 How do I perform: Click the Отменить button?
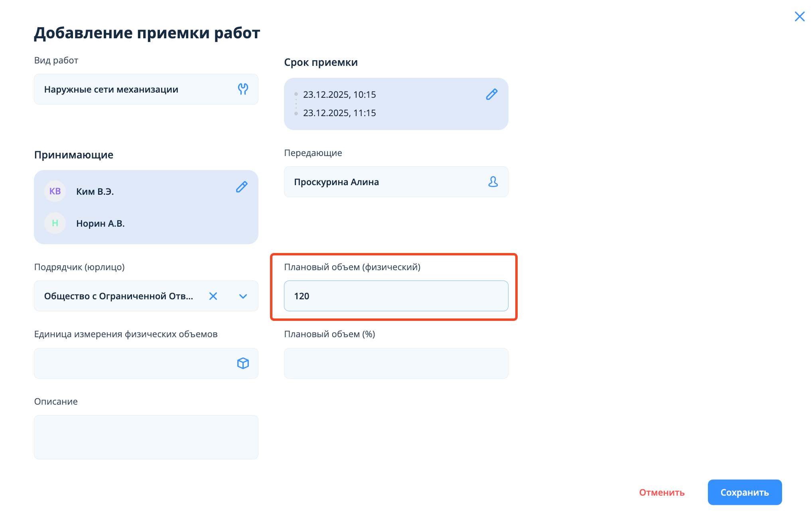click(662, 492)
